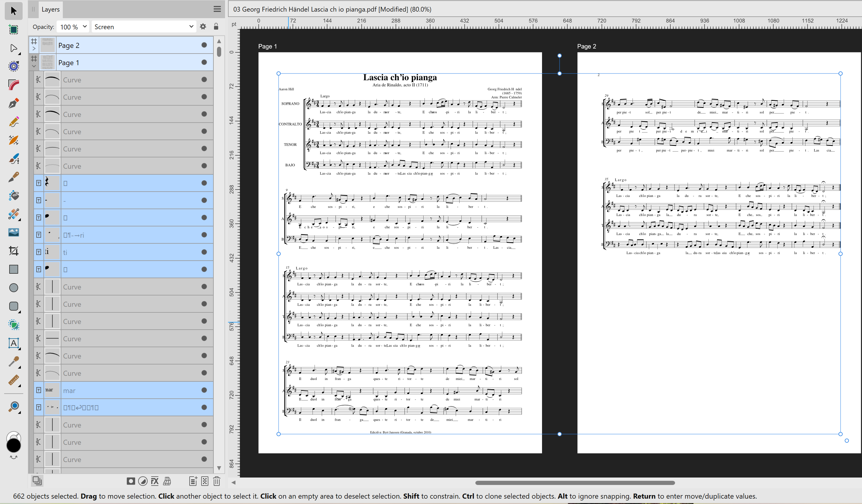Screen dimensions: 862x504
Task: Select the Move tool arrow
Action: point(13,11)
